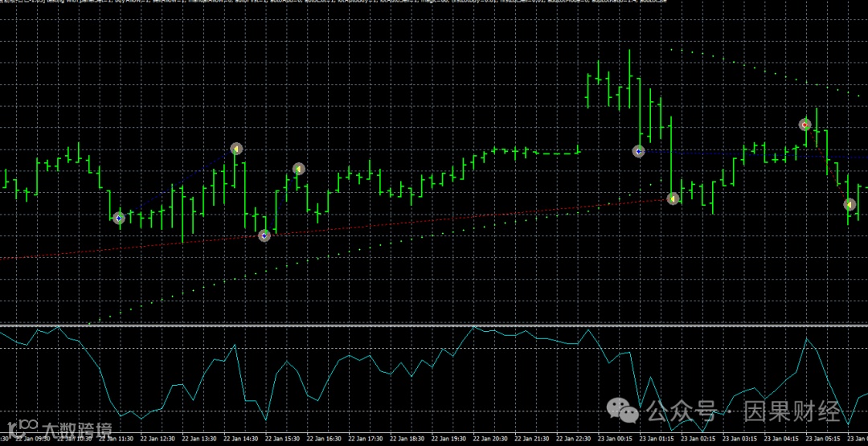Click the yellow close marker below the red sell marker
868x446 pixels.
click(x=850, y=205)
